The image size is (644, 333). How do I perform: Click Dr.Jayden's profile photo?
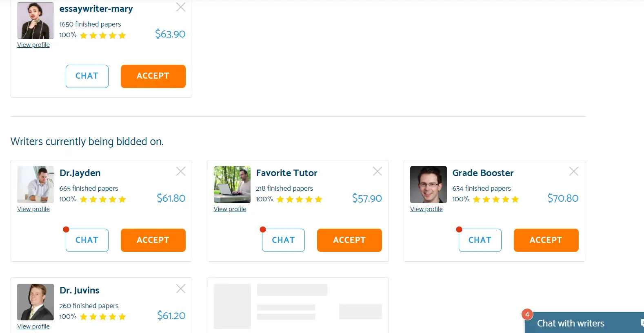click(36, 184)
